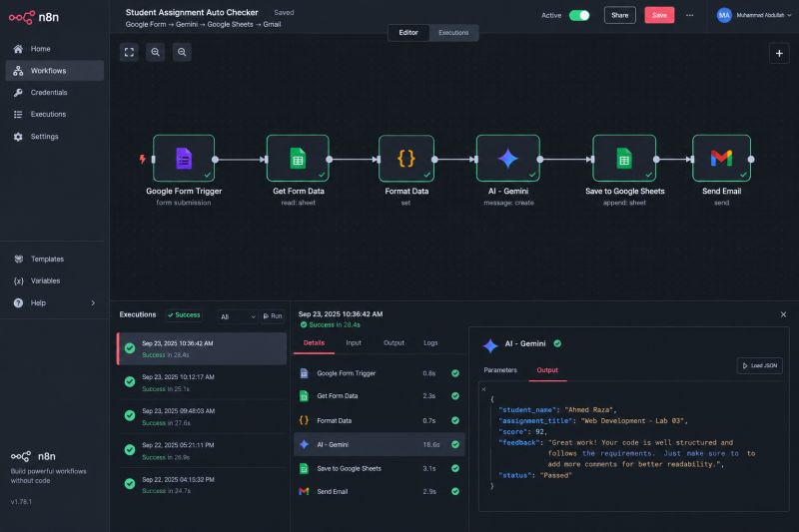Image resolution: width=799 pixels, height=532 pixels.
Task: Expand the Help submenu arrow
Action: tap(93, 302)
